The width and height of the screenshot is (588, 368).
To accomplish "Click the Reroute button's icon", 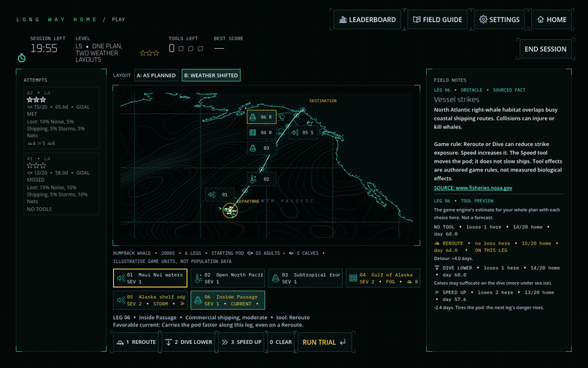I will click(x=120, y=342).
